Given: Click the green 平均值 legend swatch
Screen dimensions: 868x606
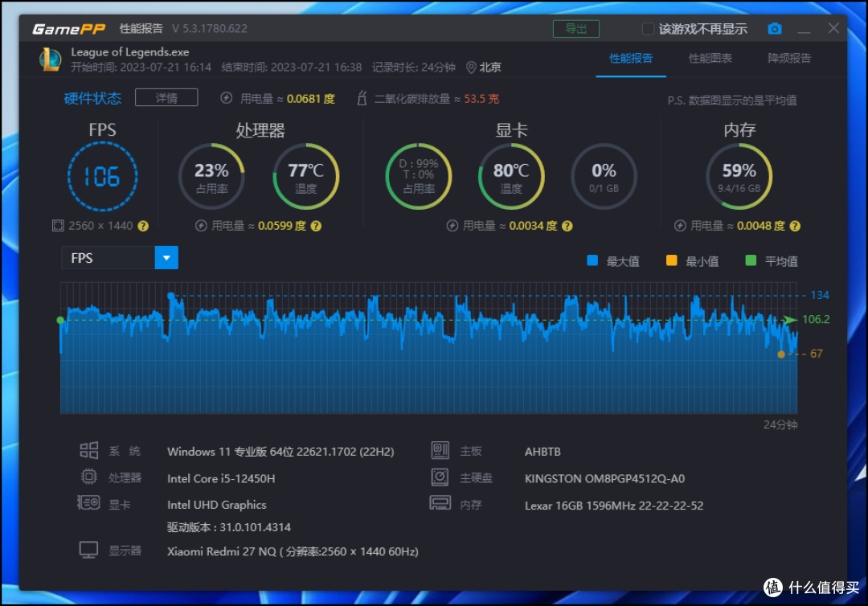Looking at the screenshot, I should [x=751, y=260].
